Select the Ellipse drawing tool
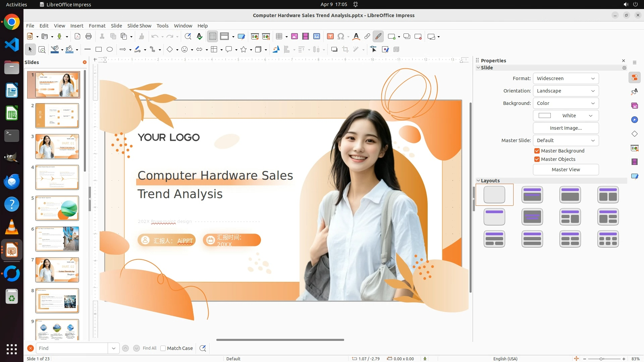 (x=110, y=50)
